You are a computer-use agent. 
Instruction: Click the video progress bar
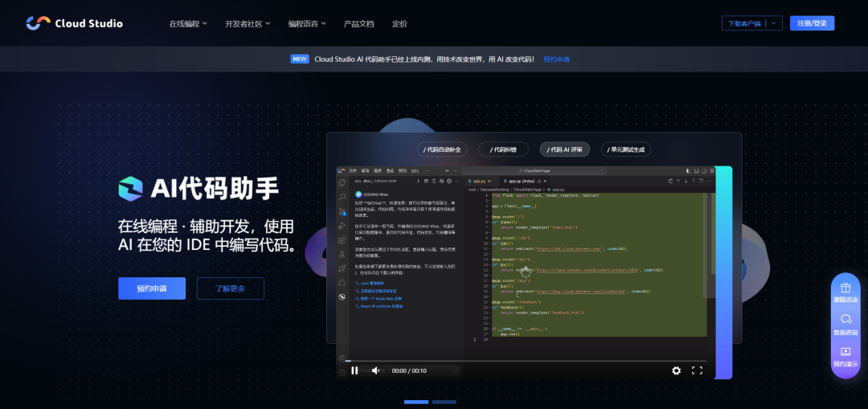[525, 361]
